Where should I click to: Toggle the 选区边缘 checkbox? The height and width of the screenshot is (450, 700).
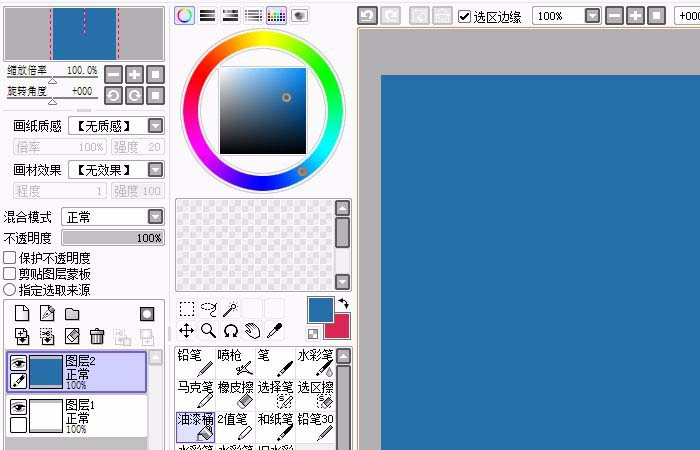pos(465,16)
